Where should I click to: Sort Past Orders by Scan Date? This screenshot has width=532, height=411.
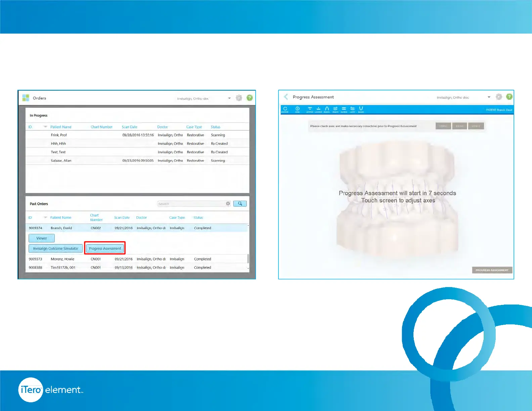122,218
